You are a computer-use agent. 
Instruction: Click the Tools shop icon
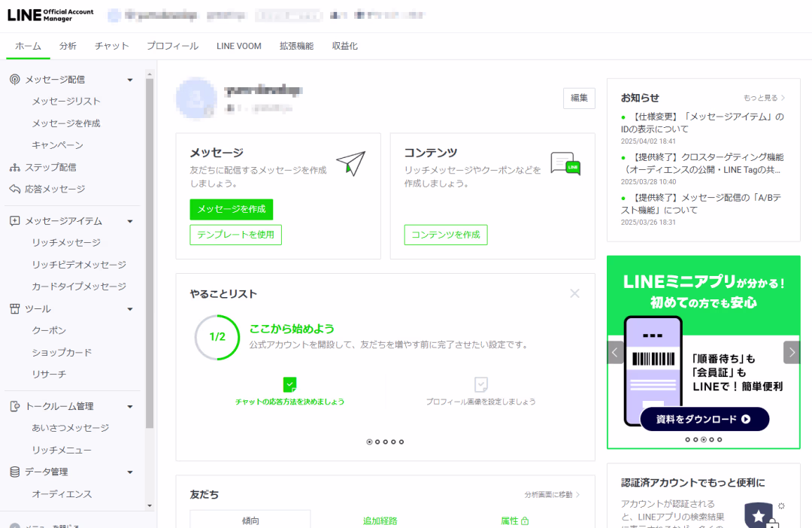[x=15, y=309]
